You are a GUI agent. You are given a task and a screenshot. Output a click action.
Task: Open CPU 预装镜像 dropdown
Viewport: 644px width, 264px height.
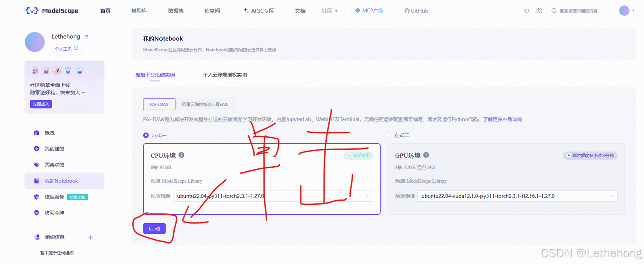[x=273, y=196]
